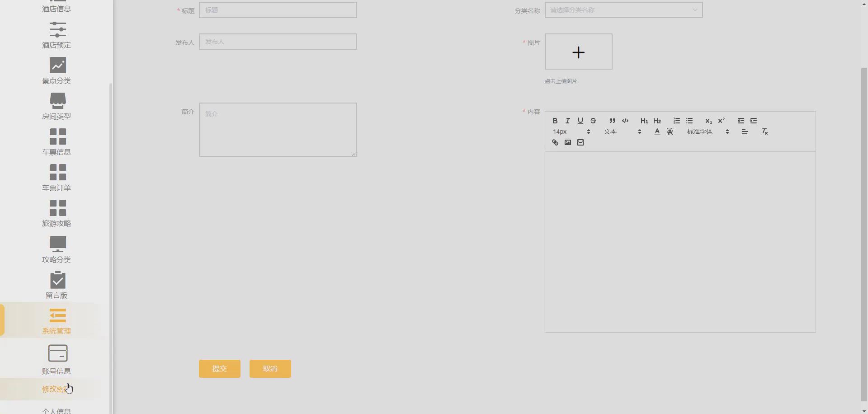The image size is (868, 414).
Task: Clear text formatting in editor
Action: coord(764,132)
